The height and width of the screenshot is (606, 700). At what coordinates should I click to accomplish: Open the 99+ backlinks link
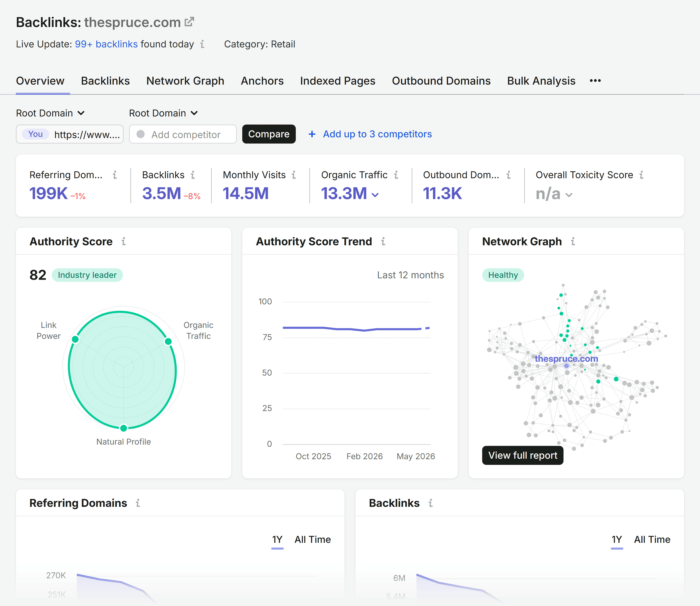[106, 44]
